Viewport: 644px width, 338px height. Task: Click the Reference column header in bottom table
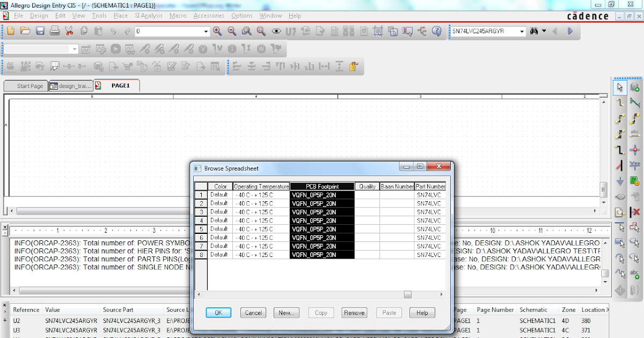pyautogui.click(x=26, y=310)
